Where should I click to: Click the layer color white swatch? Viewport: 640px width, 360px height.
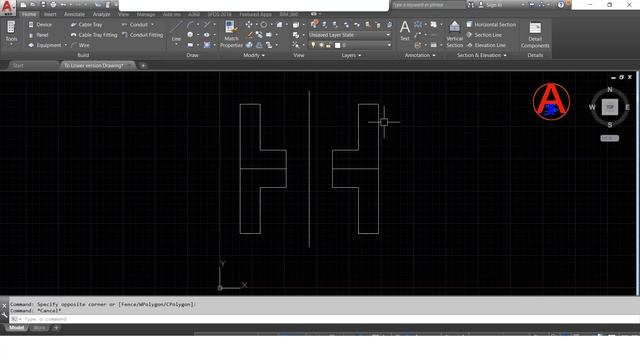(x=337, y=45)
